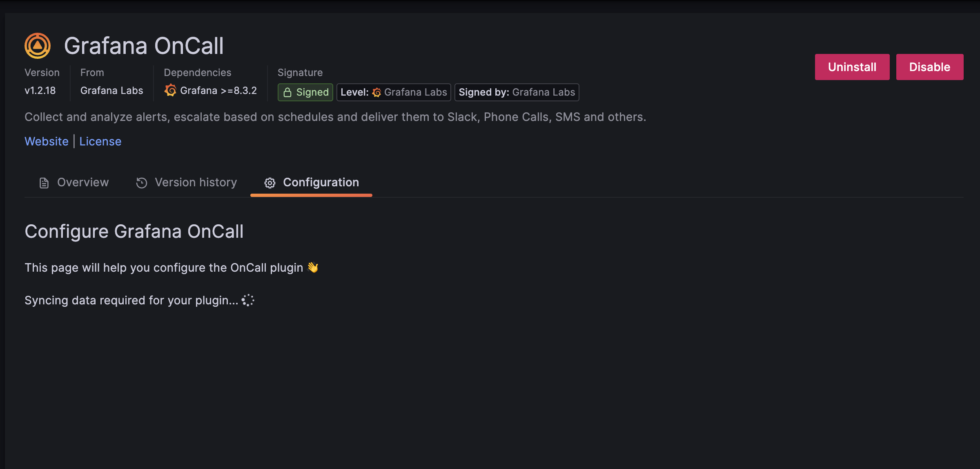The height and width of the screenshot is (469, 980).
Task: Switch to the Overview tab
Action: pyautogui.click(x=82, y=182)
